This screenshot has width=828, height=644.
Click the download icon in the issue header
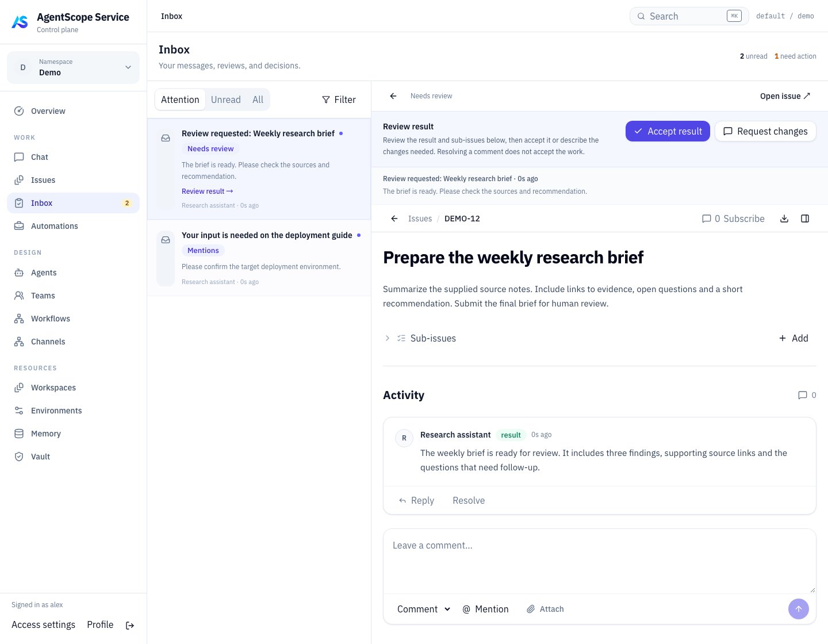coord(784,218)
